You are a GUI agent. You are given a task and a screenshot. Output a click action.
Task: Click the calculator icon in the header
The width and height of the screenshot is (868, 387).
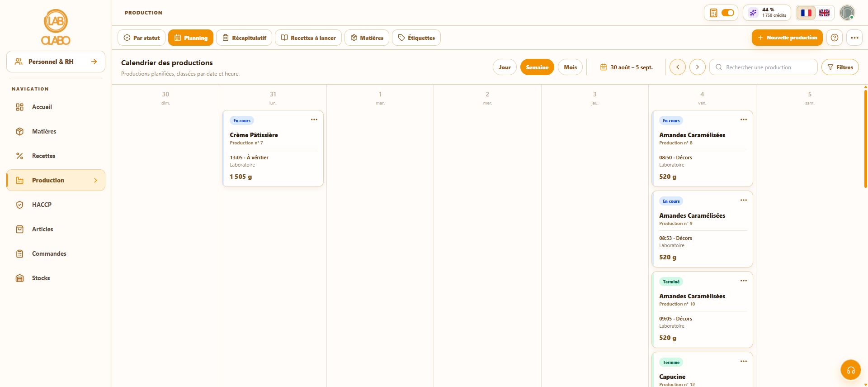(x=713, y=13)
